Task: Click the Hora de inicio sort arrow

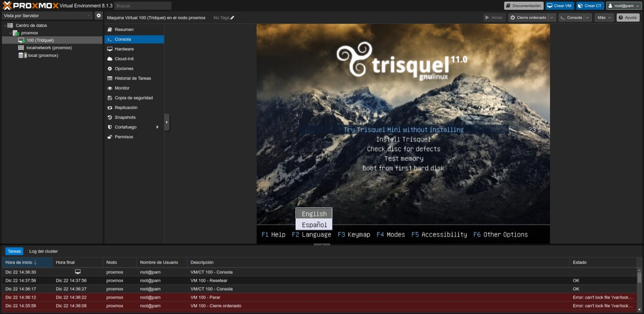Action: pyautogui.click(x=35, y=262)
